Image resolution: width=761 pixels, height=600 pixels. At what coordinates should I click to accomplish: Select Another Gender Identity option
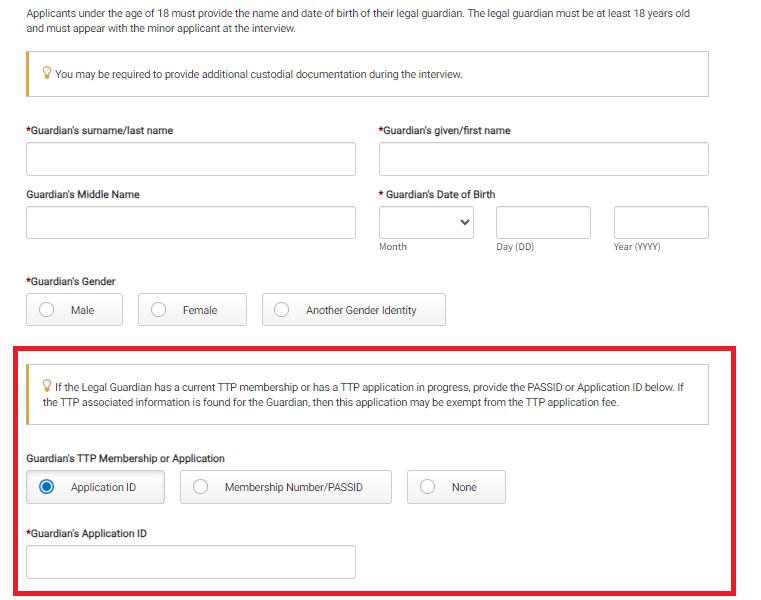[x=354, y=309]
